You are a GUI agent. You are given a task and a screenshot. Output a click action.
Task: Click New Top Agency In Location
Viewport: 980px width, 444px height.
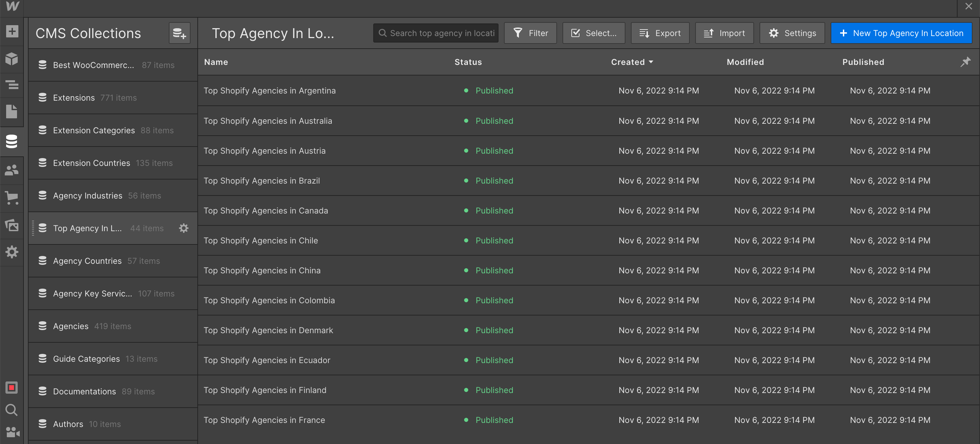point(901,33)
